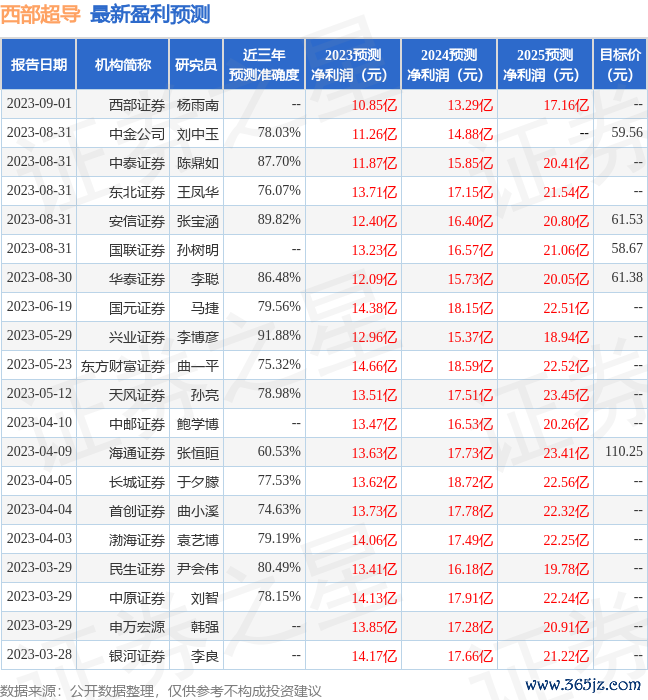Click institution name 中邮证券

tap(137, 425)
